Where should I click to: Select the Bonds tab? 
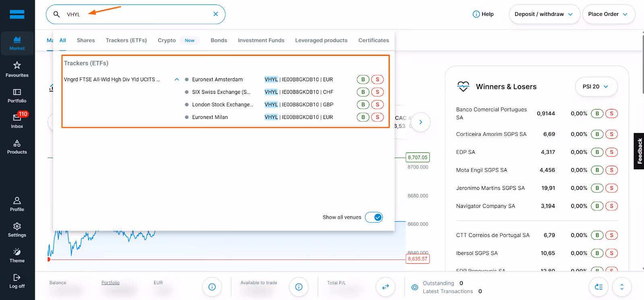tap(219, 40)
